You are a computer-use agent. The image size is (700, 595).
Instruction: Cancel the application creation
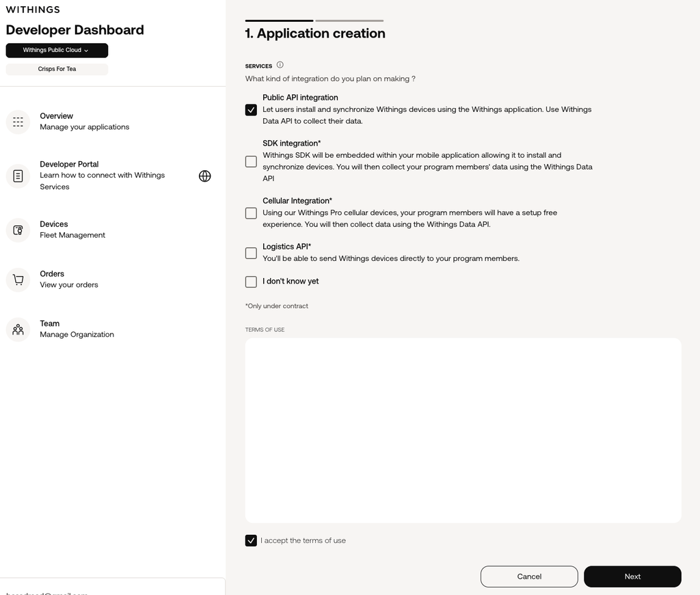(x=529, y=577)
